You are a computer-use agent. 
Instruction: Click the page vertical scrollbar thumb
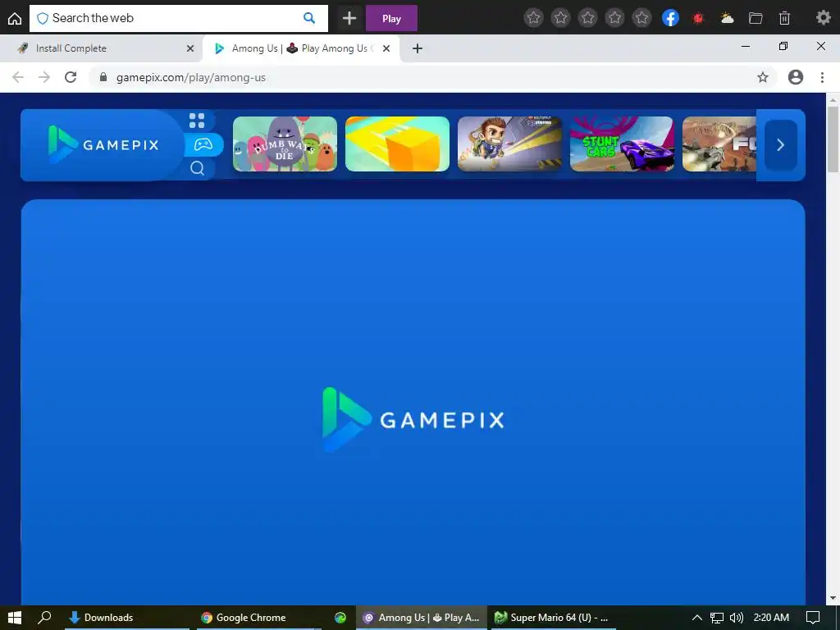tap(833, 139)
